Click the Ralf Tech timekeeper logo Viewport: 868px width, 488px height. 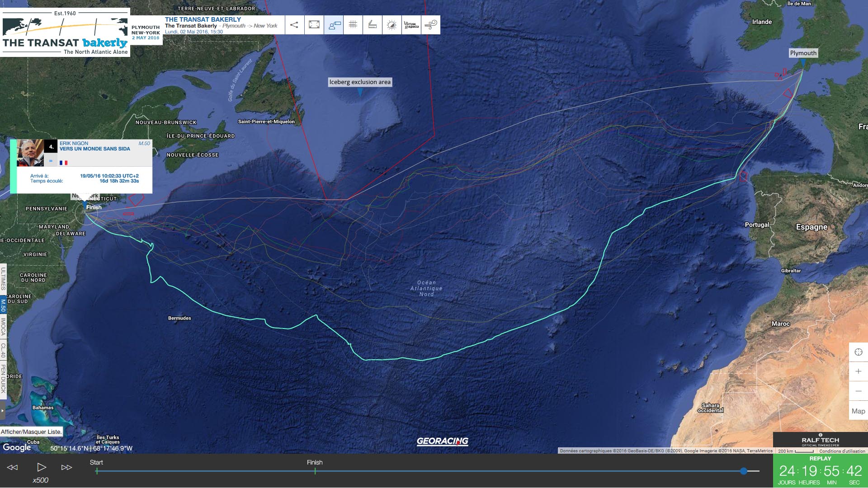(820, 440)
